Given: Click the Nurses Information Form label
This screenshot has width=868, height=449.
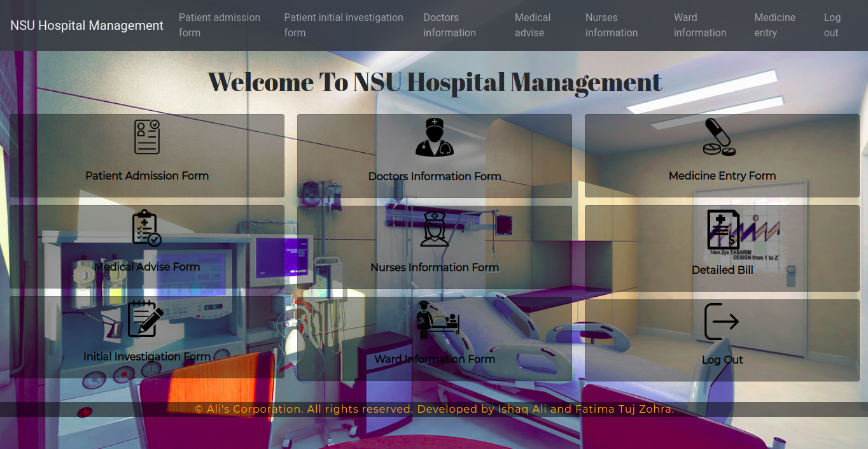Looking at the screenshot, I should click(x=435, y=267).
